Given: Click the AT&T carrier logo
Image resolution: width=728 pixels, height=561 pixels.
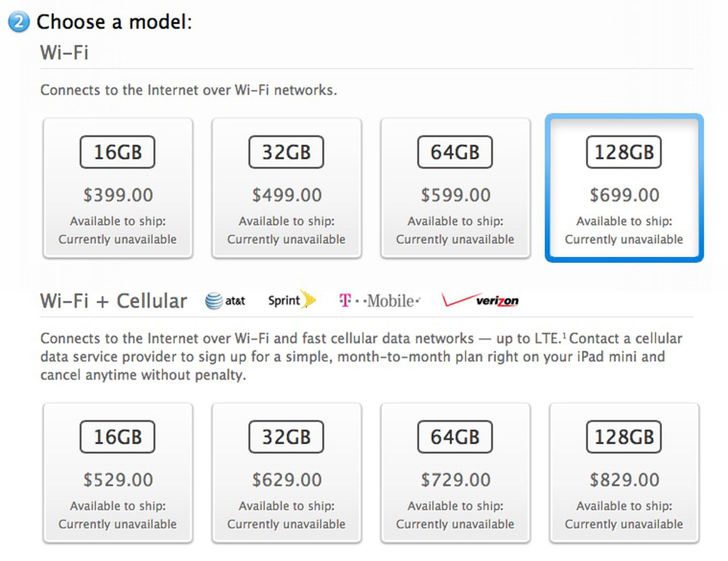Looking at the screenshot, I should (225, 301).
